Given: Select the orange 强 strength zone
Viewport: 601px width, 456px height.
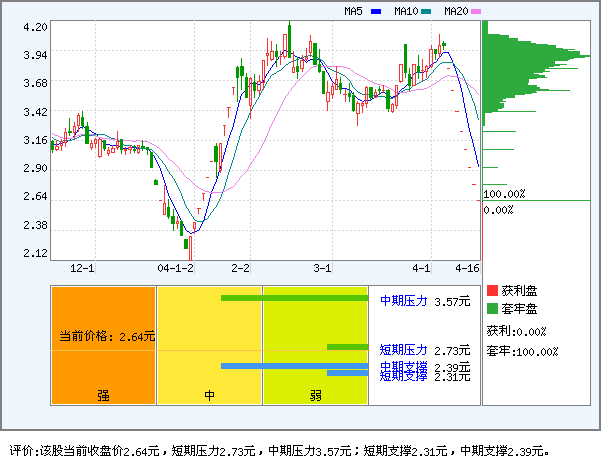Looking at the screenshot, I should click(103, 345).
